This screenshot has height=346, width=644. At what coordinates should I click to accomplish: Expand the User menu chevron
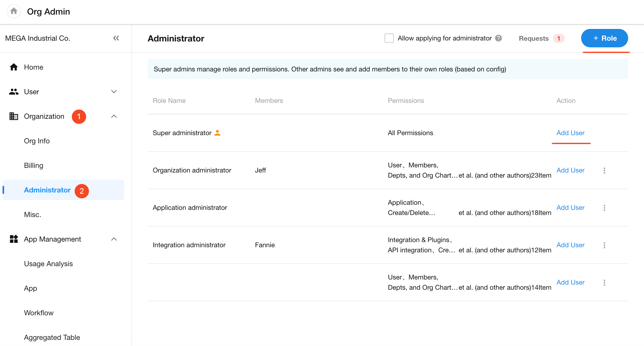114,92
